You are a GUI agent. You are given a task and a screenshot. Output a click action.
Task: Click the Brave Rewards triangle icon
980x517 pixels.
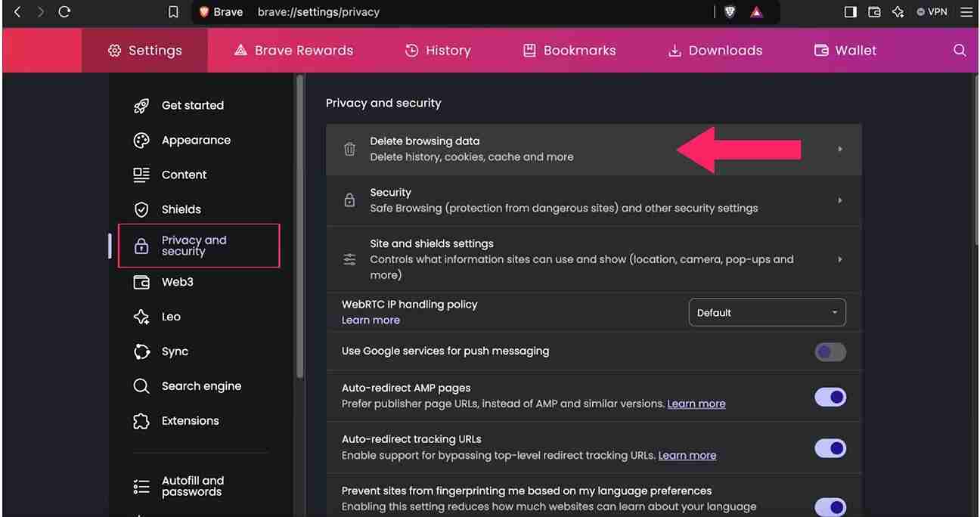[x=756, y=11]
